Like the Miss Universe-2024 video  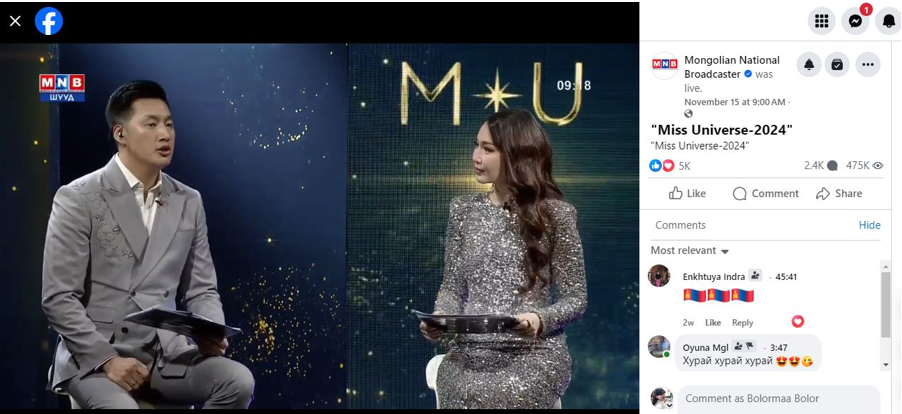pyautogui.click(x=687, y=193)
